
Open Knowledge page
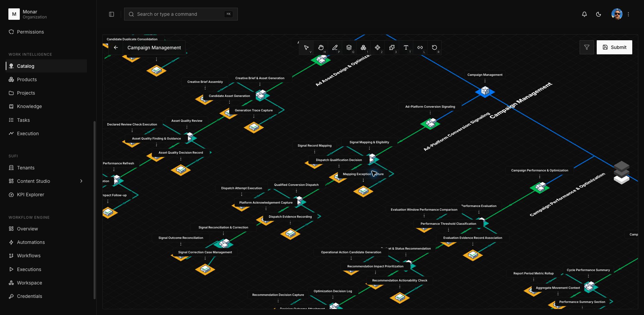pyautogui.click(x=46, y=106)
